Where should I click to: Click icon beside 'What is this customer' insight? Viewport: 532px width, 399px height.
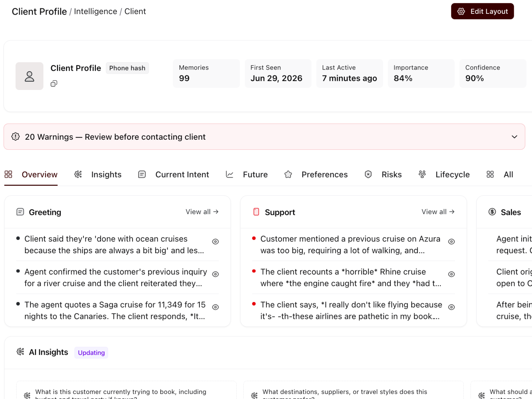click(x=27, y=395)
